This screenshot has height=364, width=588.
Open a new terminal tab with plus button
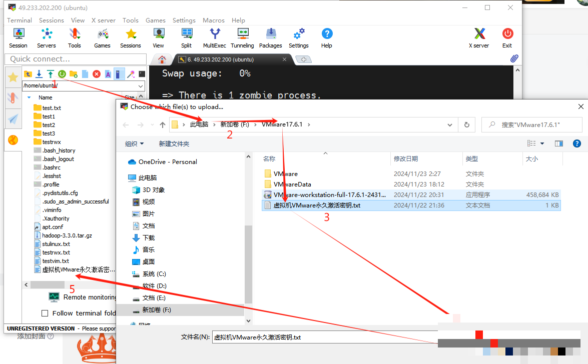(x=303, y=59)
